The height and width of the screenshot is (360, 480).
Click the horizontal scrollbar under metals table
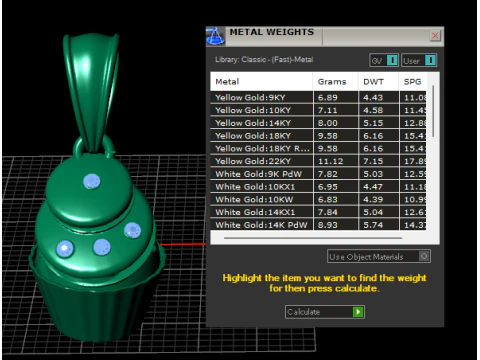(313, 238)
